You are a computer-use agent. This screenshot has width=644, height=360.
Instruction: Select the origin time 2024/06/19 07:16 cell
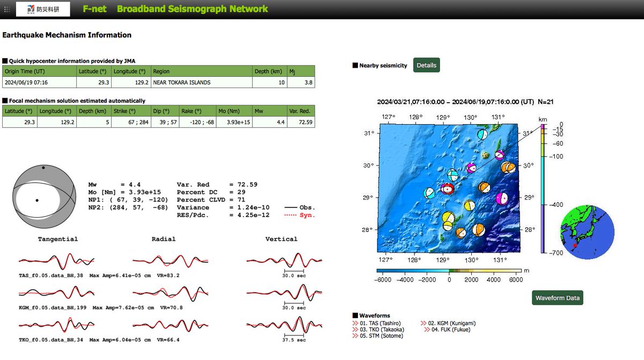[x=40, y=82]
